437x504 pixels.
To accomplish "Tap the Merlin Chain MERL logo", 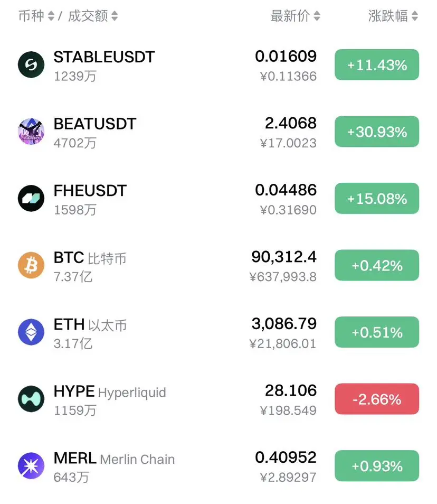I will click(x=31, y=466).
